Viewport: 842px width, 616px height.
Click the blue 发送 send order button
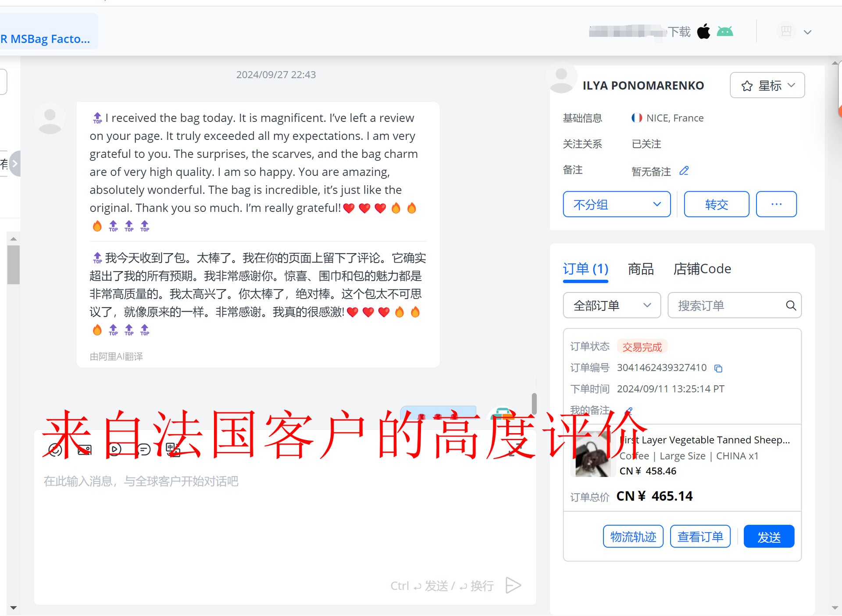(769, 536)
